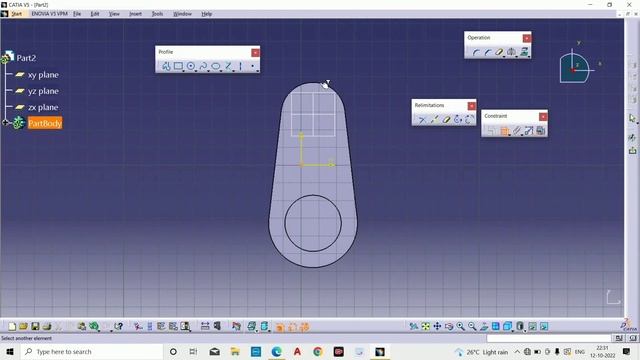
Task: Click the Exit Workbench icon on right toolbar
Action: (632, 150)
